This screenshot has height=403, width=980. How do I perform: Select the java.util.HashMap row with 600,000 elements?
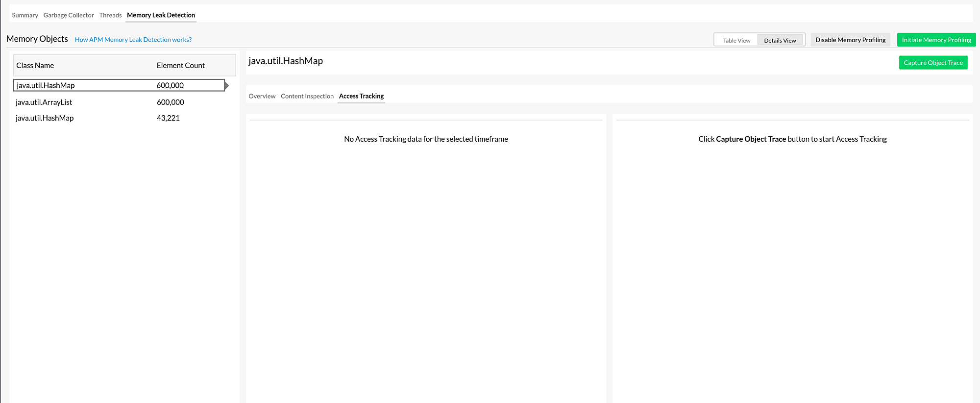coord(46,85)
